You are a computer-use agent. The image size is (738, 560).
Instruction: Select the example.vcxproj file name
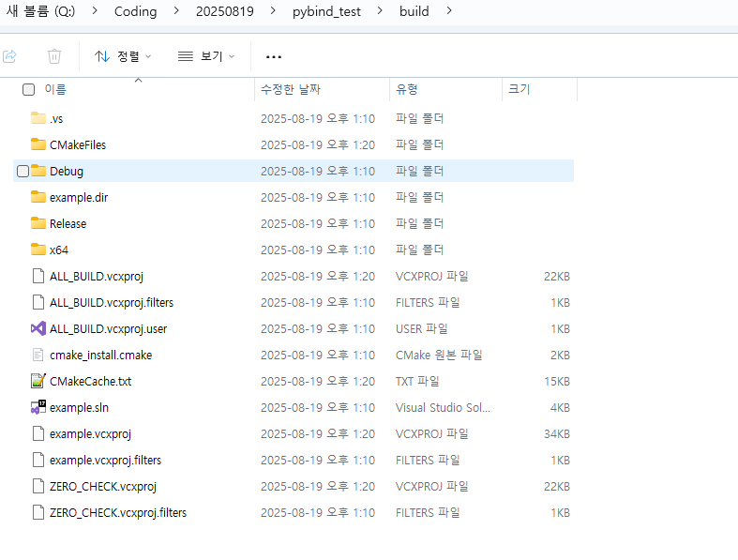tap(90, 434)
